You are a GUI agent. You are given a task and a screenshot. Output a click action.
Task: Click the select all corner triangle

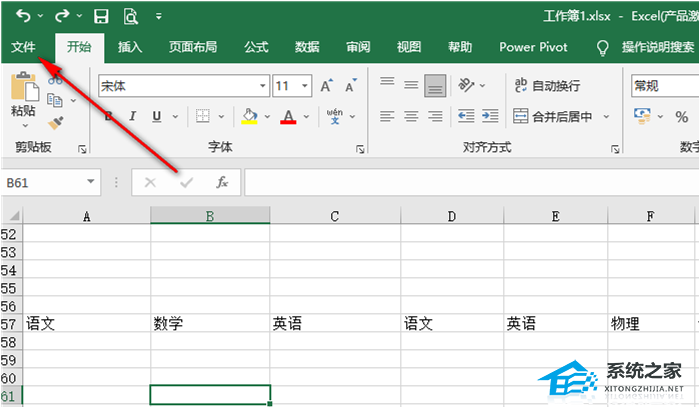[13, 216]
